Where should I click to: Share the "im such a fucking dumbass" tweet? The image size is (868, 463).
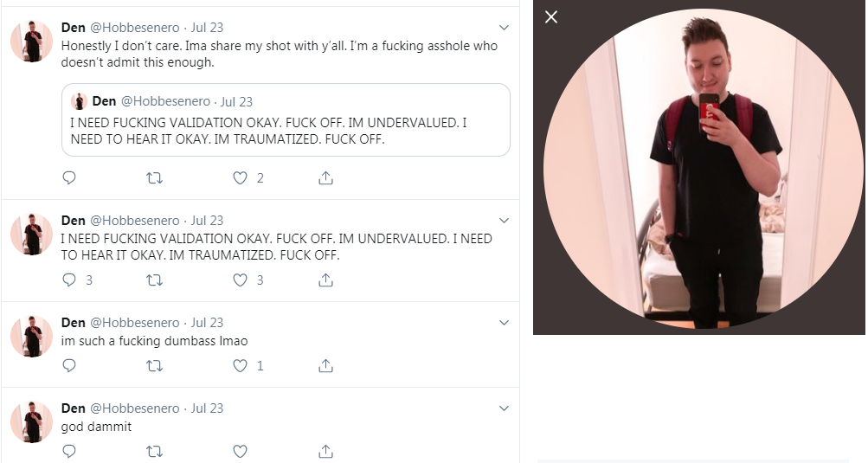pos(325,365)
